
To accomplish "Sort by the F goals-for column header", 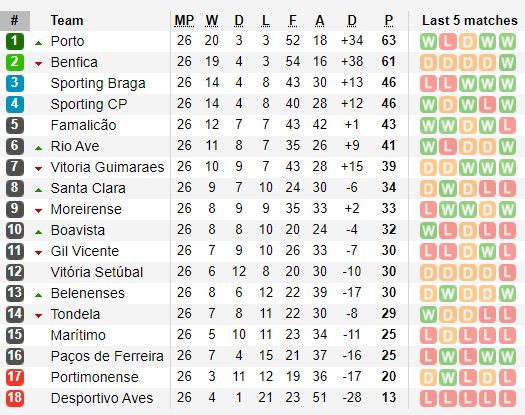I will coord(293,21).
